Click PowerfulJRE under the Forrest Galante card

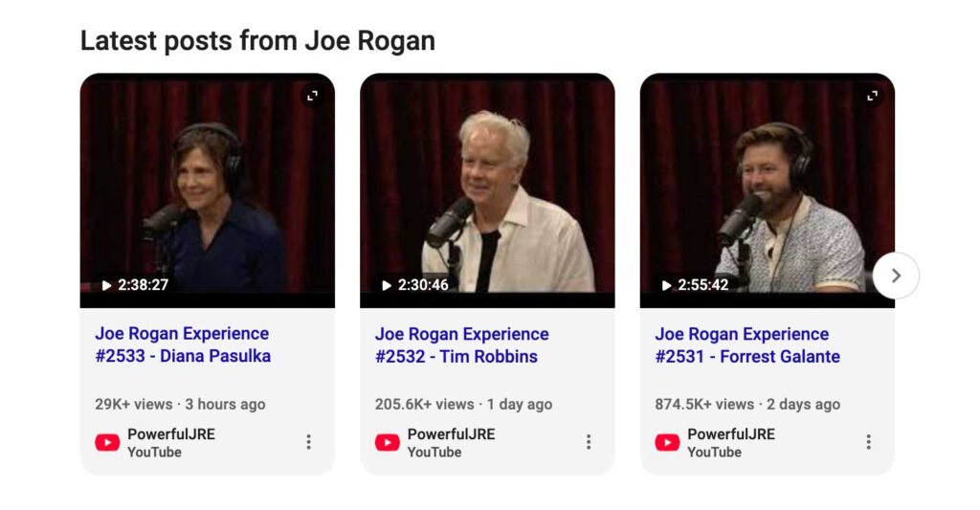tap(731, 434)
